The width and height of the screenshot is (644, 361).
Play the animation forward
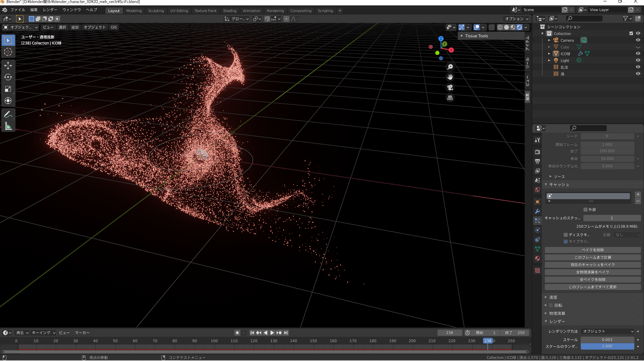click(272, 333)
